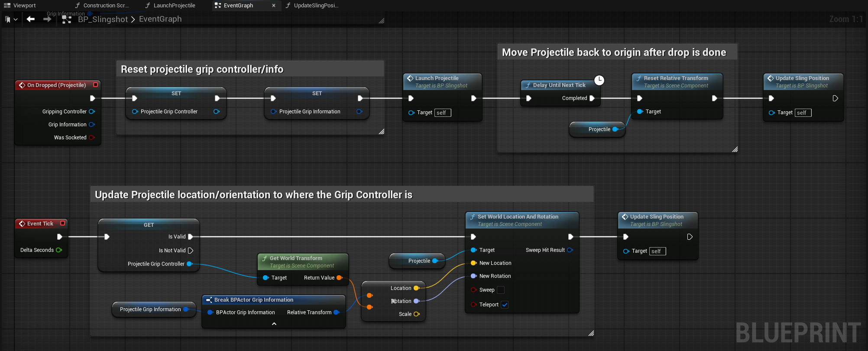This screenshot has height=351, width=868.
Task: Click the Event Tick red delegate pin
Action: 63,223
